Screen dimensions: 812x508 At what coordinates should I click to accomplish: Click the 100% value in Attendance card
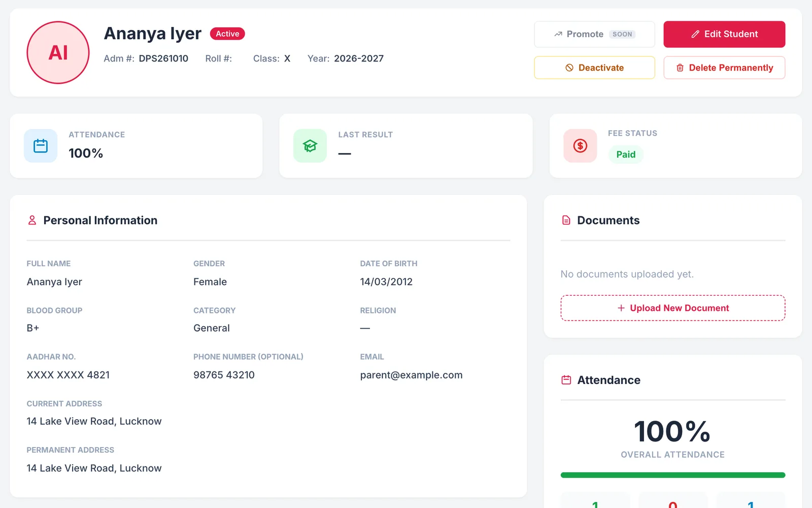pos(86,153)
